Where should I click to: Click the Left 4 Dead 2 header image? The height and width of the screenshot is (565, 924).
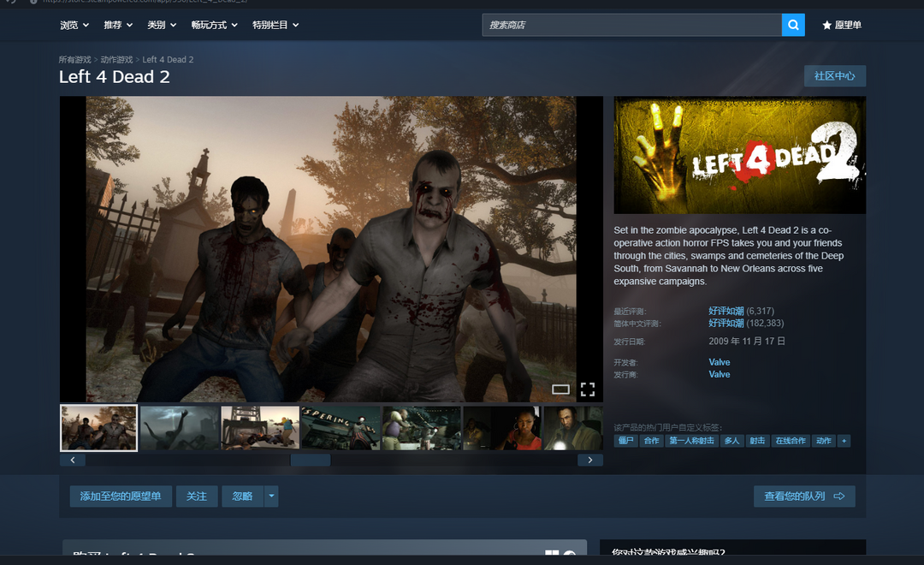(739, 155)
